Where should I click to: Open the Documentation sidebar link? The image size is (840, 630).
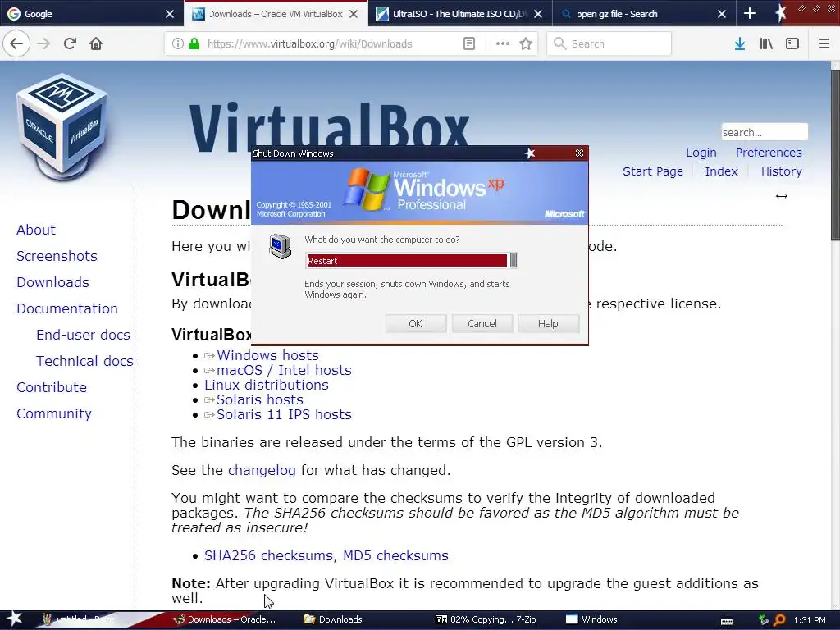pyautogui.click(x=67, y=308)
